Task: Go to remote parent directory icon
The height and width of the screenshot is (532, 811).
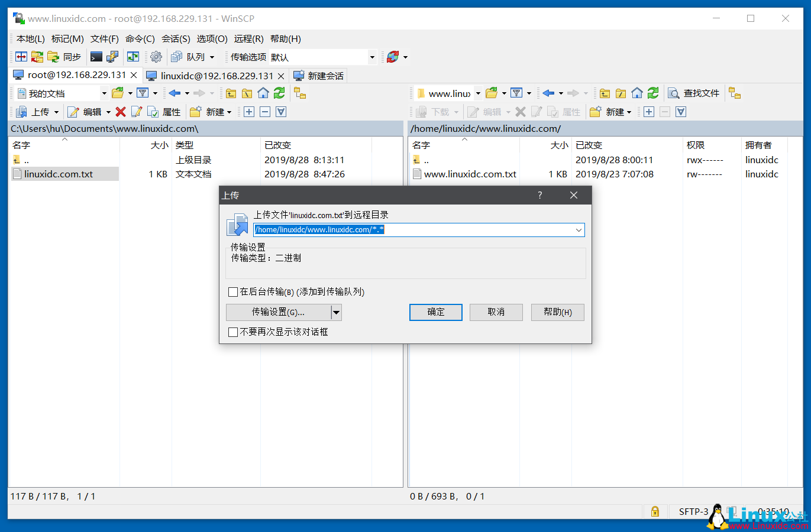Action: pos(605,93)
